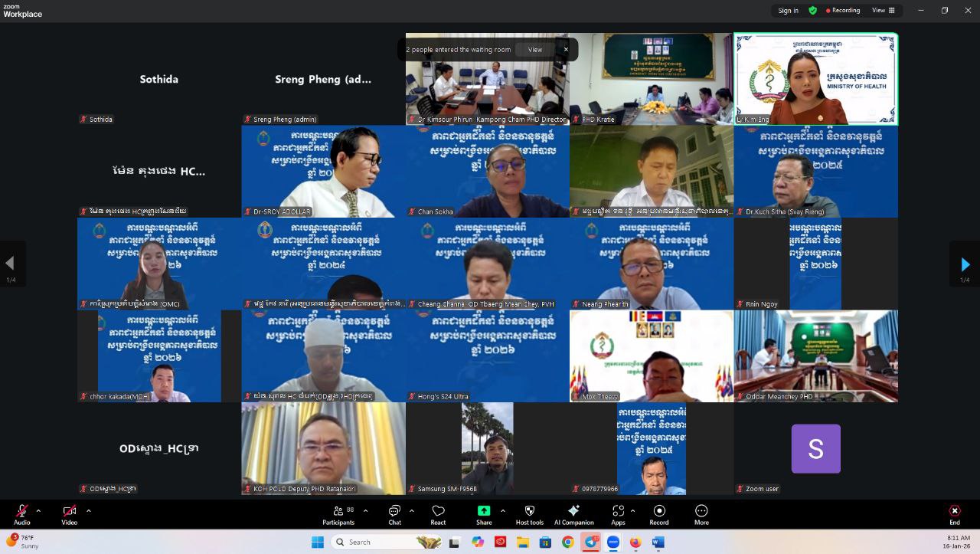
Task: Unmute the microphone with Audio button
Action: tap(22, 515)
